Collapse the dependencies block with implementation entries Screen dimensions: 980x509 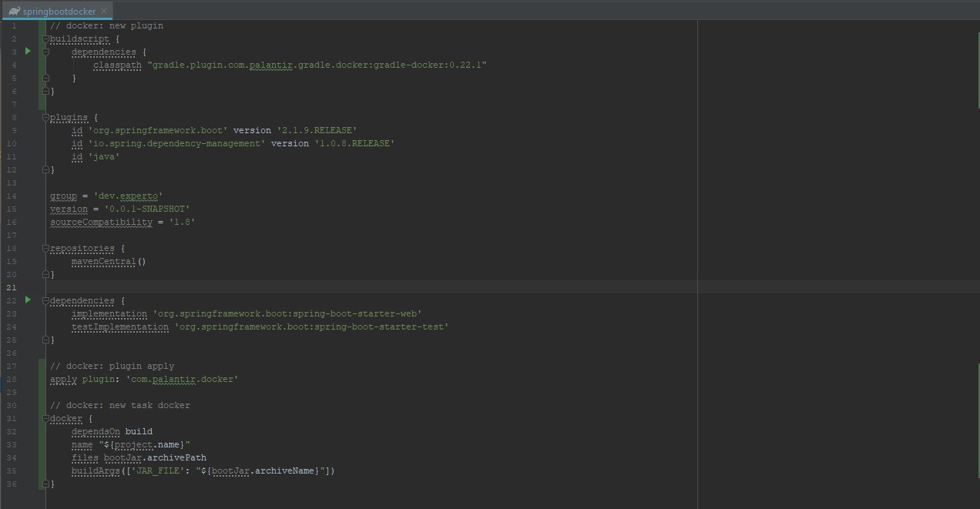(45, 300)
